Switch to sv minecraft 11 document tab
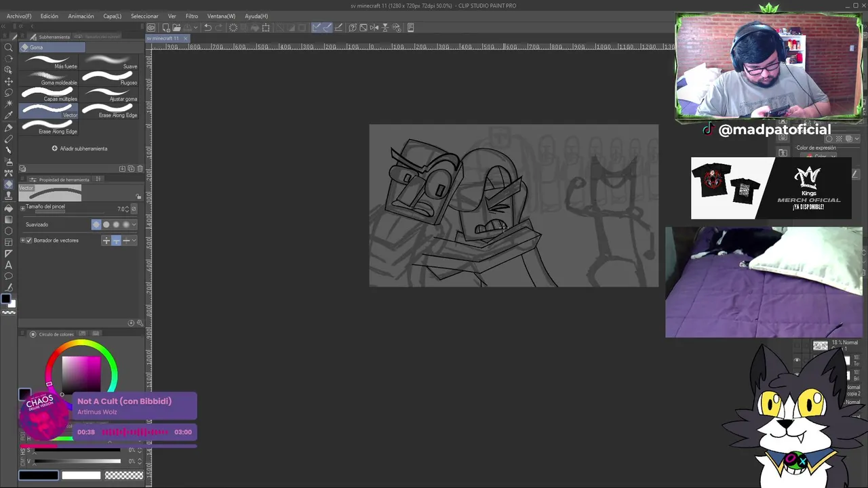Screen dimensions: 868x488 [164, 38]
